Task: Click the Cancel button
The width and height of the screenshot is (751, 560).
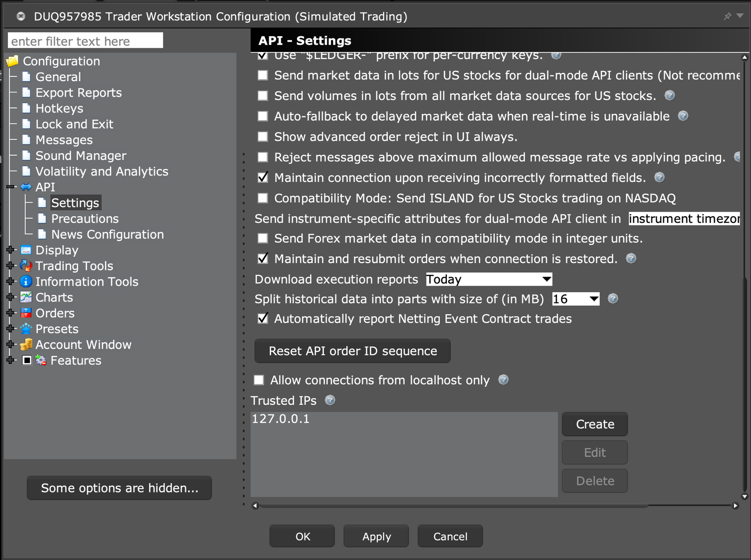Action: pyautogui.click(x=450, y=536)
